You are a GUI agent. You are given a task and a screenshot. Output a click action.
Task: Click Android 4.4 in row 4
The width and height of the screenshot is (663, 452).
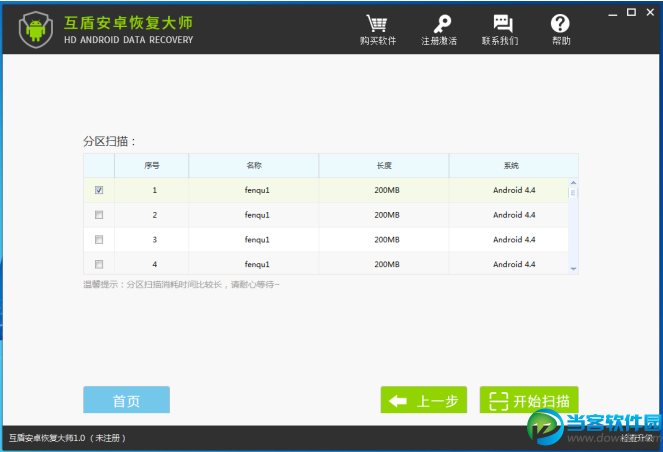pyautogui.click(x=514, y=264)
